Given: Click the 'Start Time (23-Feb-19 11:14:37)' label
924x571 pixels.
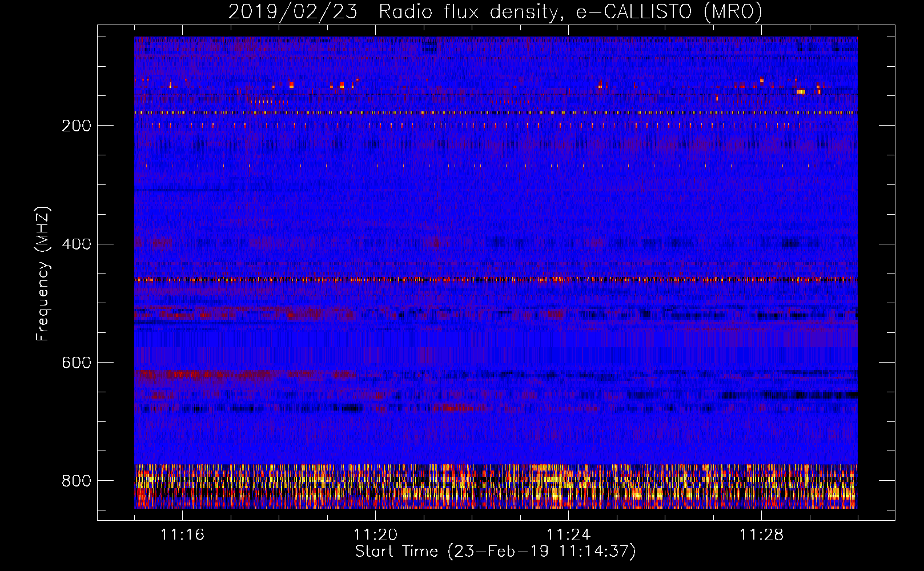Looking at the screenshot, I should [495, 552].
